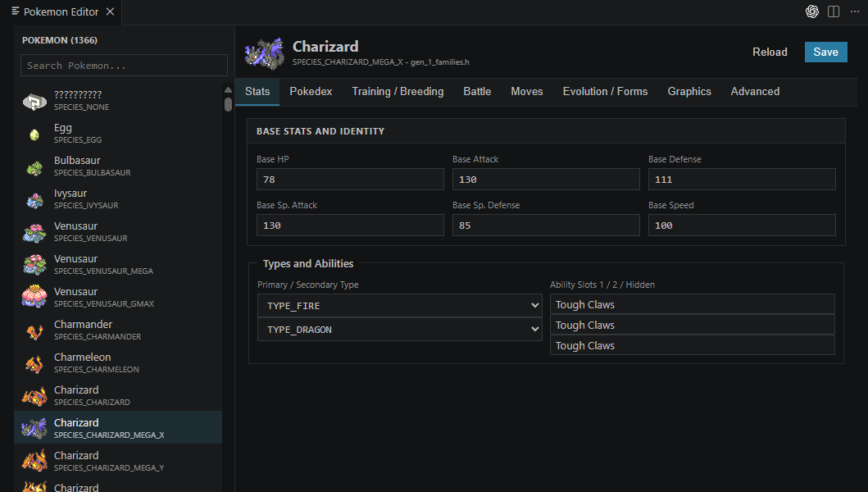Select the Egg entry in list
Viewport: 868px width, 492px height.
(118, 133)
